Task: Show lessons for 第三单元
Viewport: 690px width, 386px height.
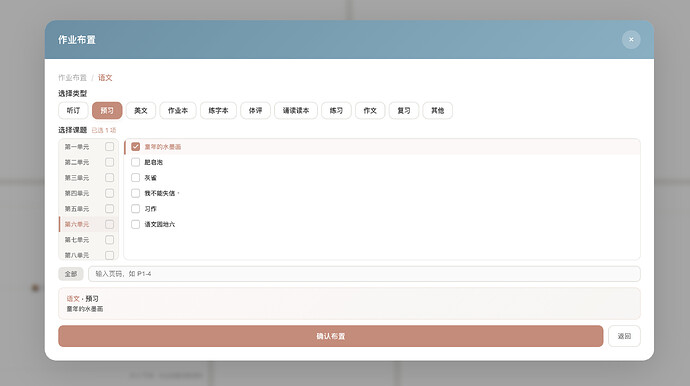Action: pos(77,177)
